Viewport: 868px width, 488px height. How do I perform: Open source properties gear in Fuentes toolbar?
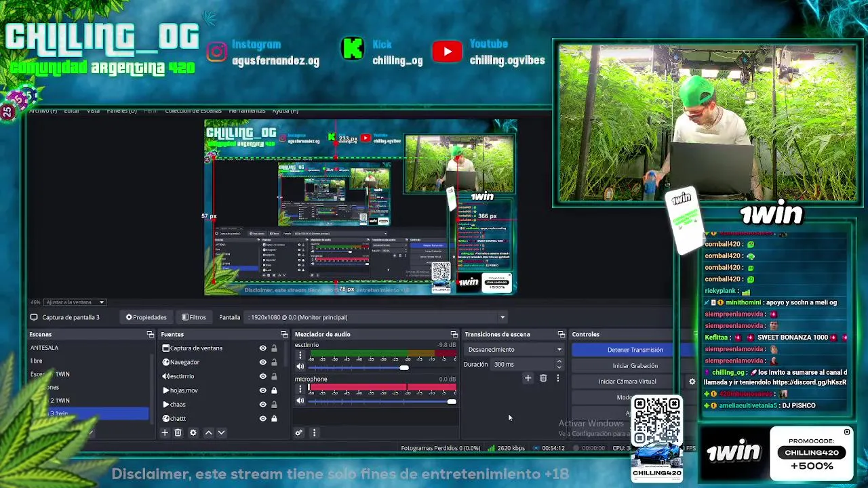tap(193, 432)
